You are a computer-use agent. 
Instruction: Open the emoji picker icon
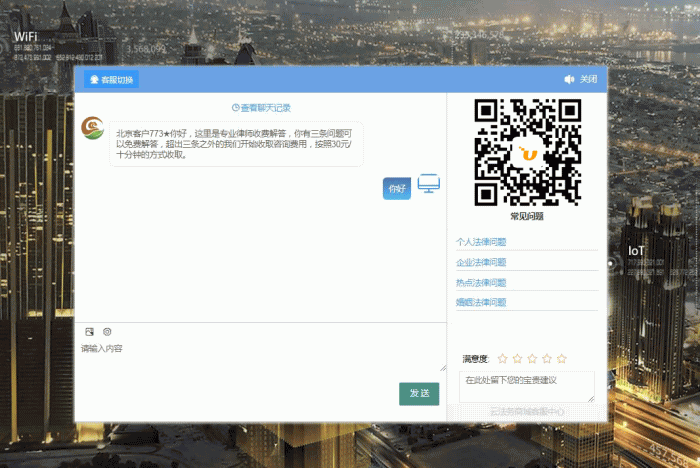point(107,332)
